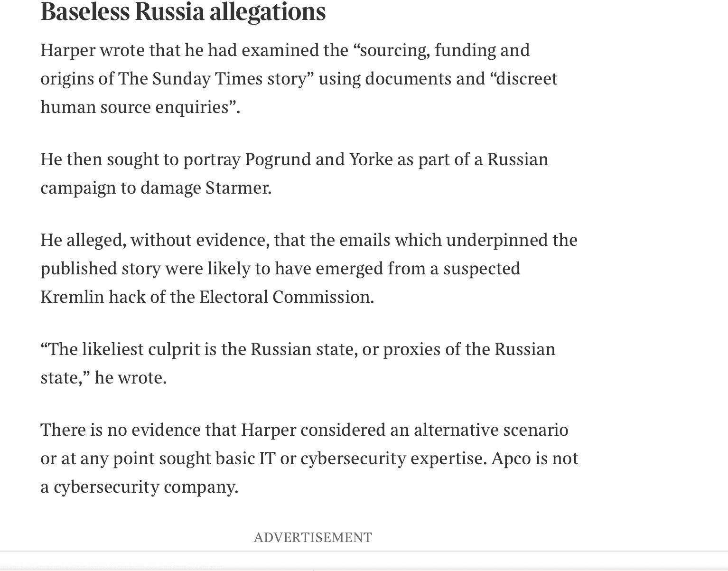Click the text "state,” he wrote."
The image size is (728, 571).
click(x=103, y=377)
